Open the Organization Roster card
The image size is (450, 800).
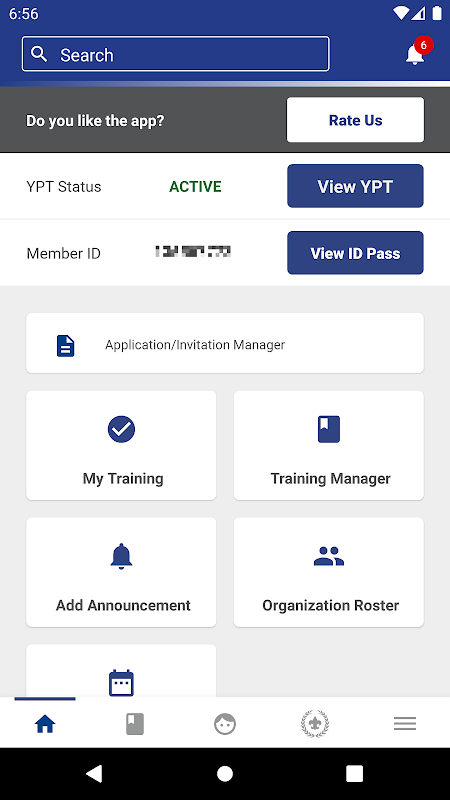[329, 572]
